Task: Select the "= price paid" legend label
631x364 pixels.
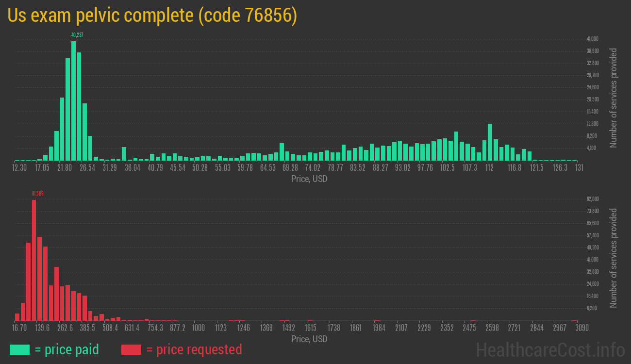Action: click(x=67, y=349)
